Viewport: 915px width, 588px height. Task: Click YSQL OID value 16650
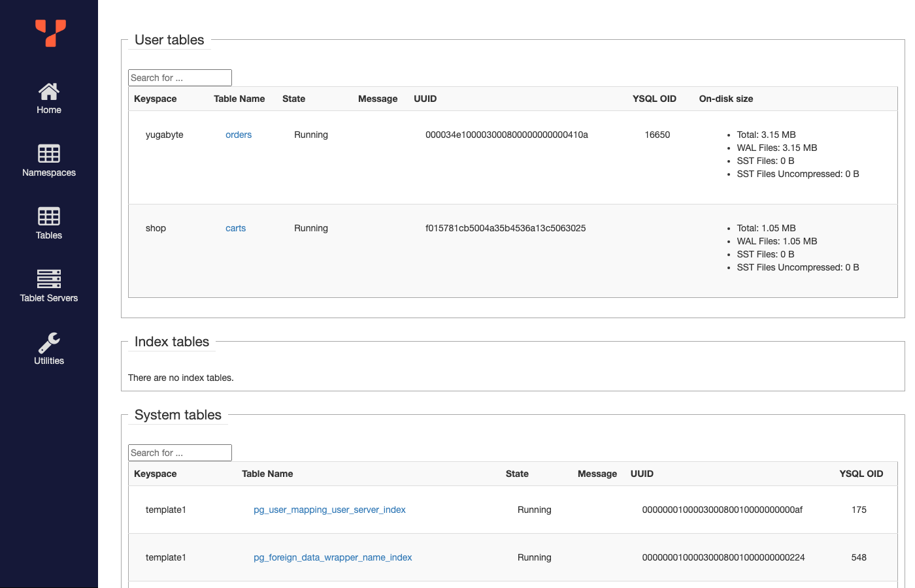click(657, 135)
